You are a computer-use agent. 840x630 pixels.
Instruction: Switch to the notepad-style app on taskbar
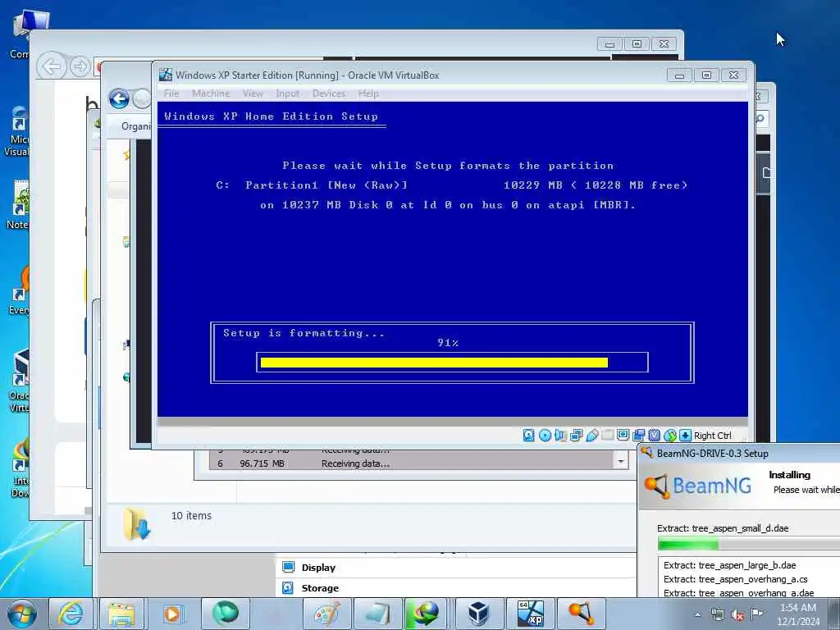(x=377, y=614)
